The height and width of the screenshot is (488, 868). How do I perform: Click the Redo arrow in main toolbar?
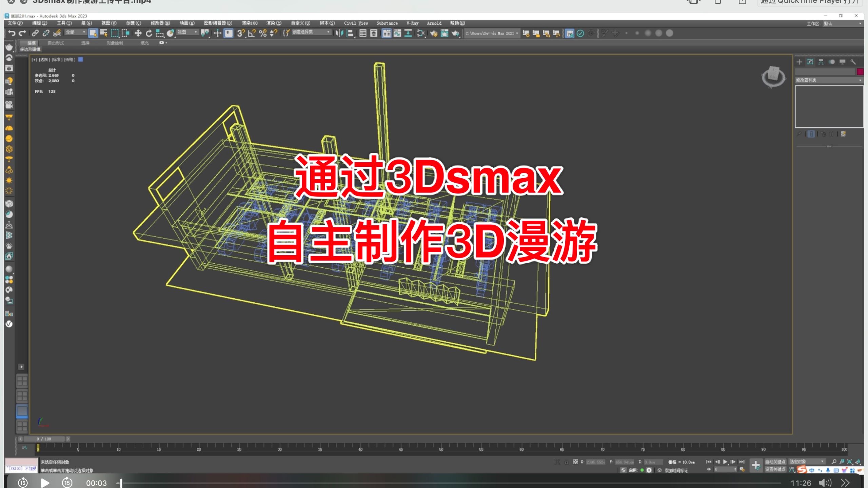22,33
